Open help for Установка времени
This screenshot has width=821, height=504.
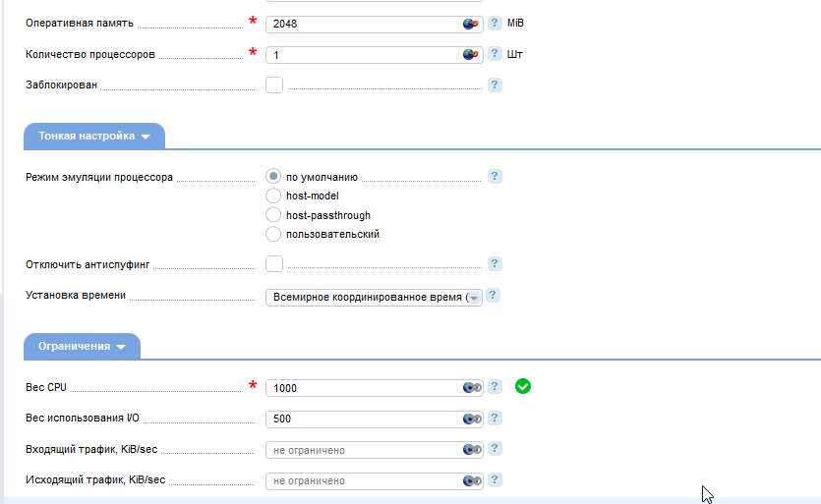click(493, 296)
